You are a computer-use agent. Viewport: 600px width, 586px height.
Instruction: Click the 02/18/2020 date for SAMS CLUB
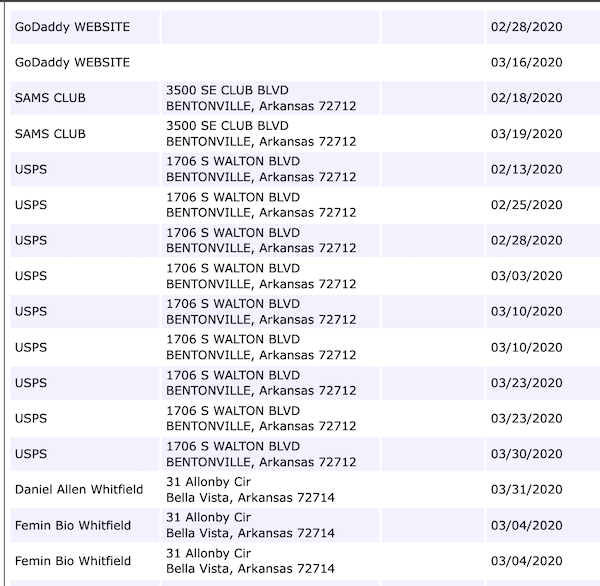(527, 98)
